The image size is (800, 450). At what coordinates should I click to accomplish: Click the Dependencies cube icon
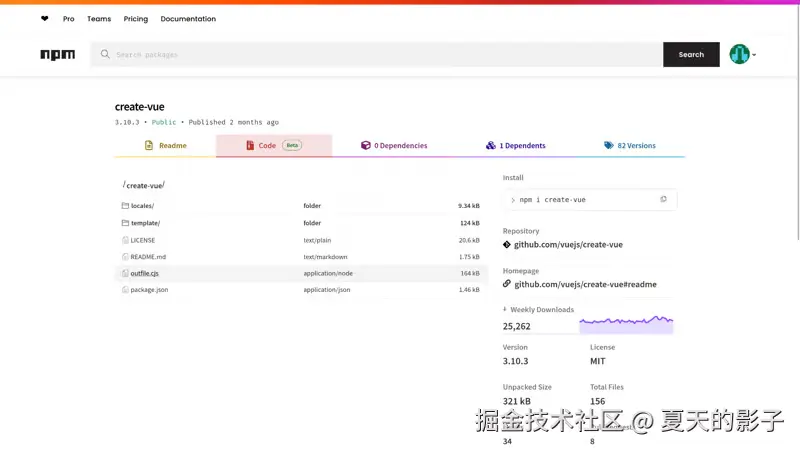click(x=365, y=145)
